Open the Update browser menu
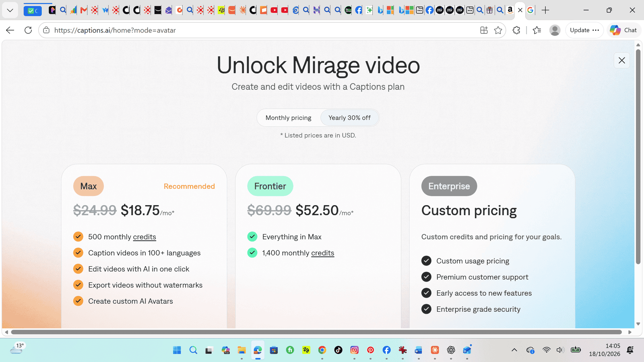This screenshot has height=362, width=644. coord(585,30)
